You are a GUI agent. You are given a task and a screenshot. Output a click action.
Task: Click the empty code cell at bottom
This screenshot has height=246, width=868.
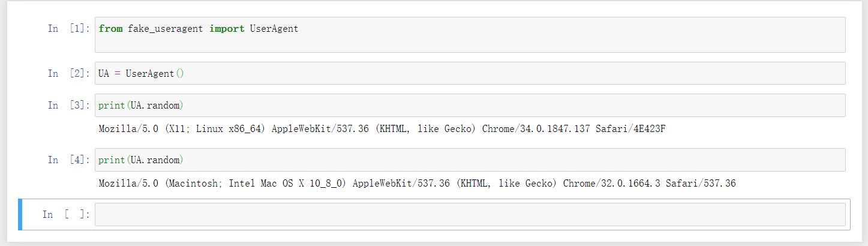click(x=470, y=214)
